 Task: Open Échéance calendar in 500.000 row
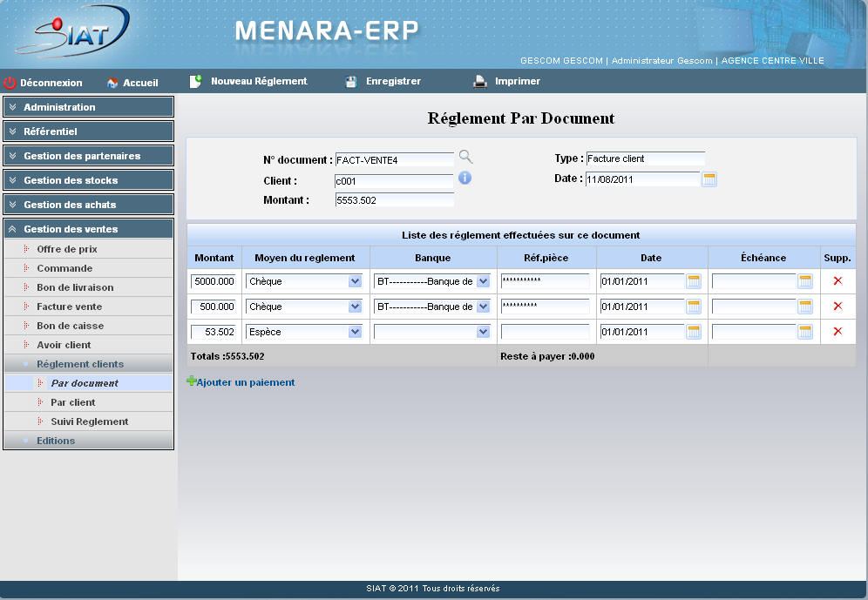point(805,307)
